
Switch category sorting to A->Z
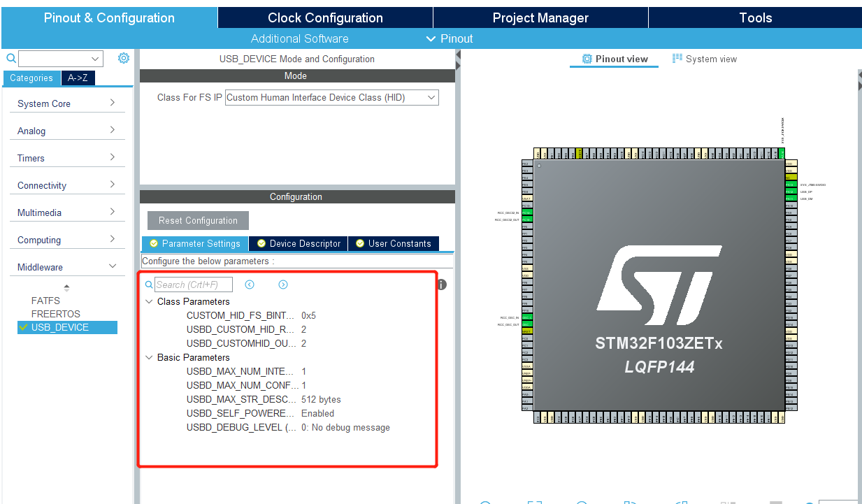[x=77, y=78]
